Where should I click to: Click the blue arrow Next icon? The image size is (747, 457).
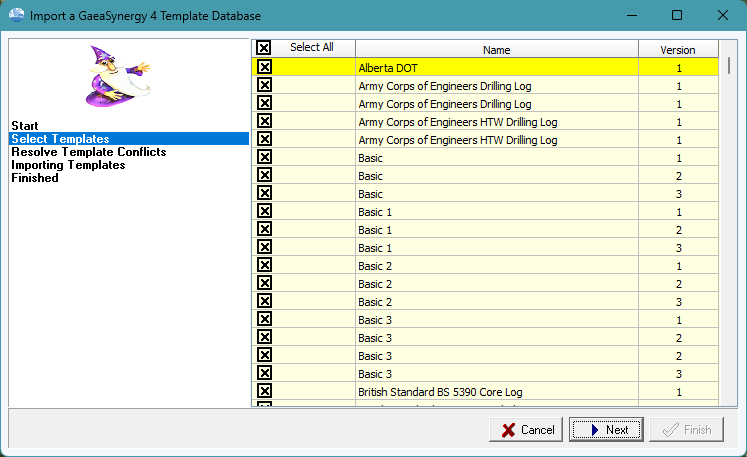pos(593,430)
